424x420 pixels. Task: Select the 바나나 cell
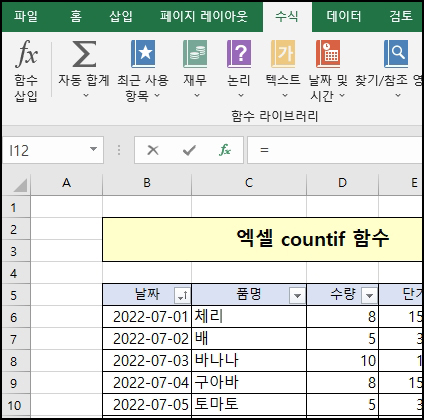(x=249, y=361)
